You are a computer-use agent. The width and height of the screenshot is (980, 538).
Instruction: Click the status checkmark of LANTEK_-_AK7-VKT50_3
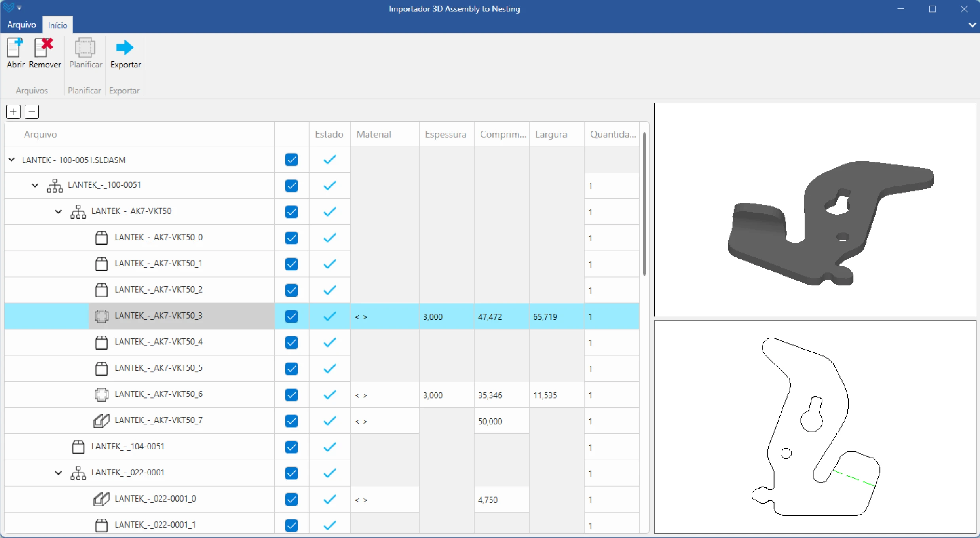click(x=329, y=316)
